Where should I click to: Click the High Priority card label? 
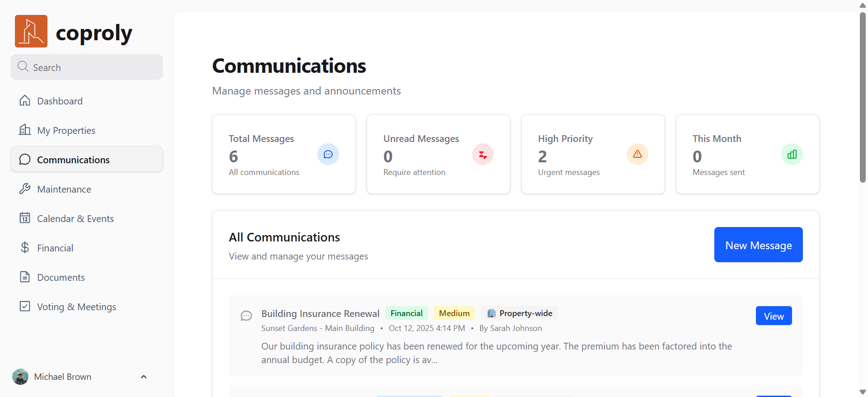point(565,138)
